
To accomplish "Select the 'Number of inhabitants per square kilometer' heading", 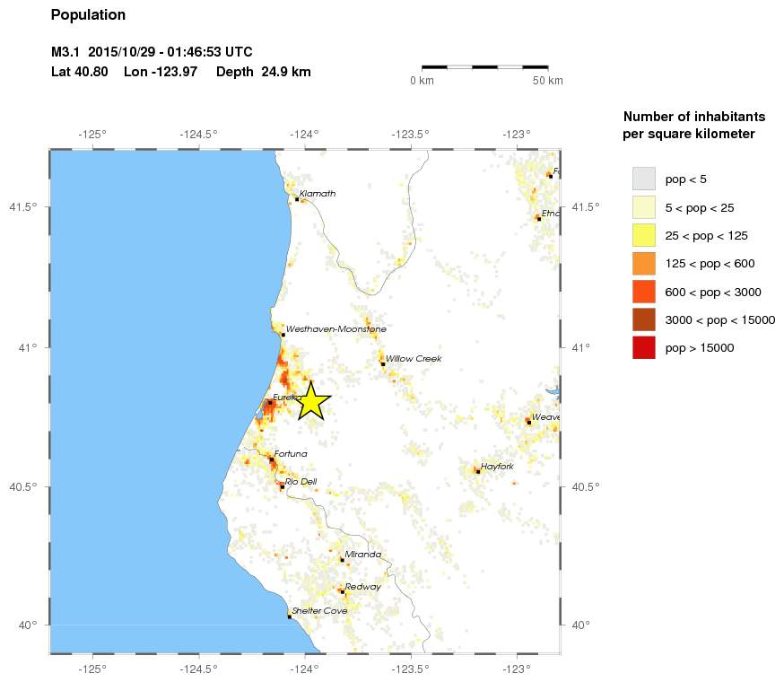I will [694, 125].
